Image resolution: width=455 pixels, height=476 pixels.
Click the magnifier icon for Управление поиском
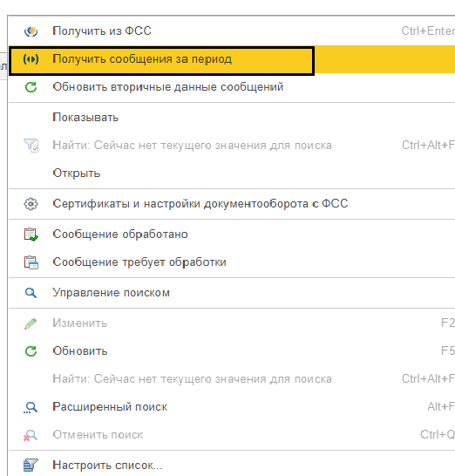tap(31, 293)
